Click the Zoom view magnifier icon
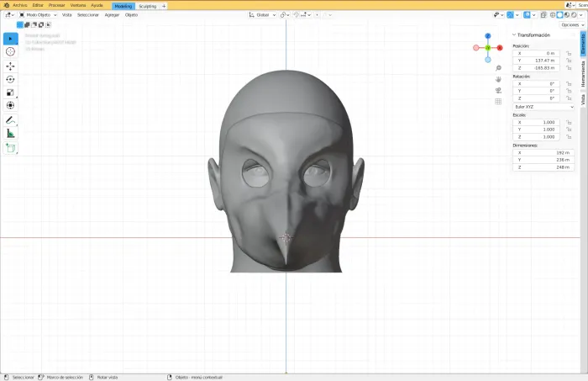The width and height of the screenshot is (588, 381). (x=498, y=68)
